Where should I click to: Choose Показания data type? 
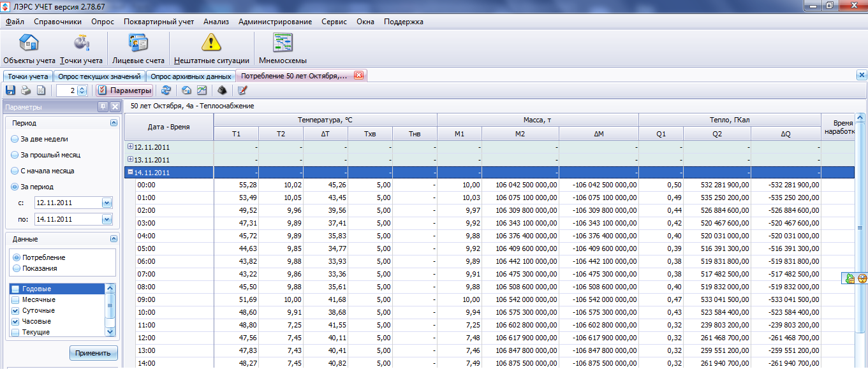(x=35, y=268)
